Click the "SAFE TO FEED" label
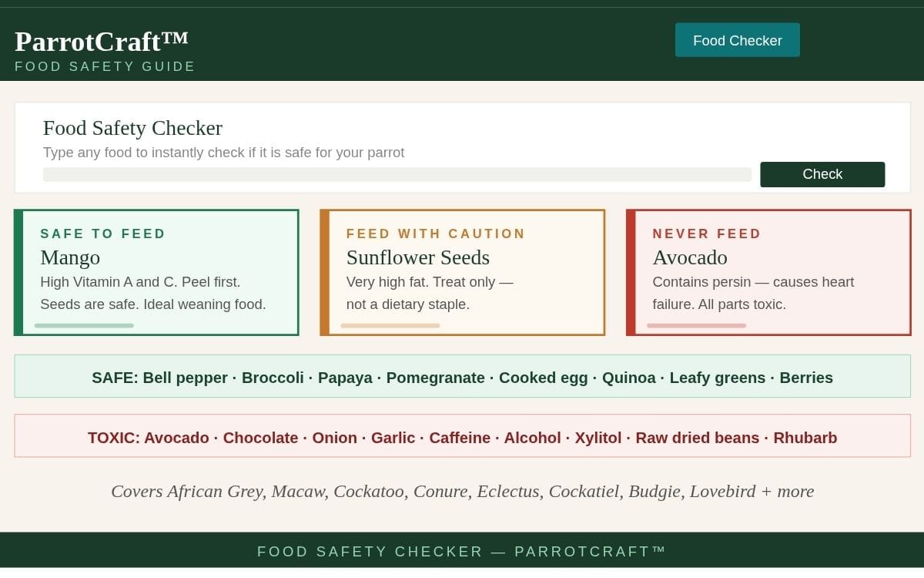924x578 pixels. click(103, 234)
